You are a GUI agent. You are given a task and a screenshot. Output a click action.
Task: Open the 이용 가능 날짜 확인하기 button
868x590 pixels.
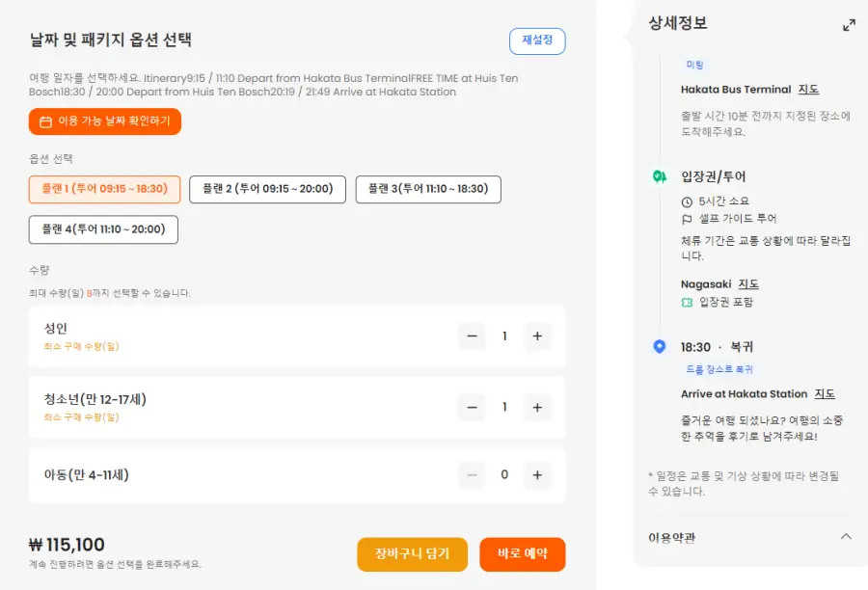pyautogui.click(x=104, y=121)
